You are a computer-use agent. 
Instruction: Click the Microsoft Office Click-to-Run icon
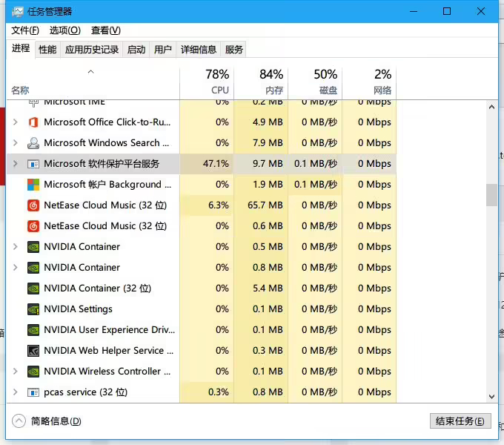[33, 122]
